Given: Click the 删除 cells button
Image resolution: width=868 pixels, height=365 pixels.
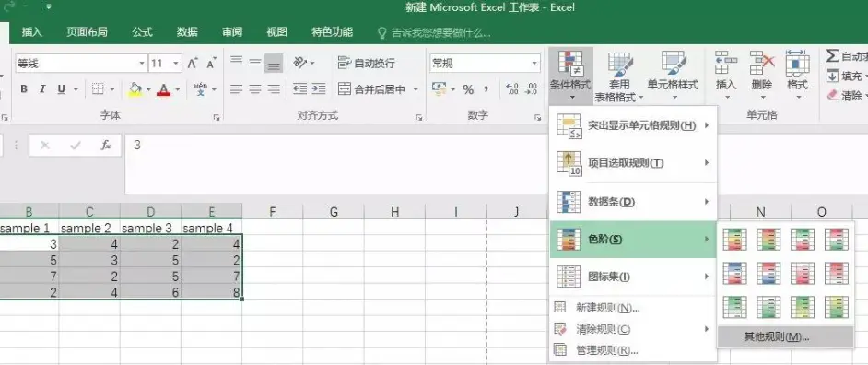Looking at the screenshot, I should (762, 76).
